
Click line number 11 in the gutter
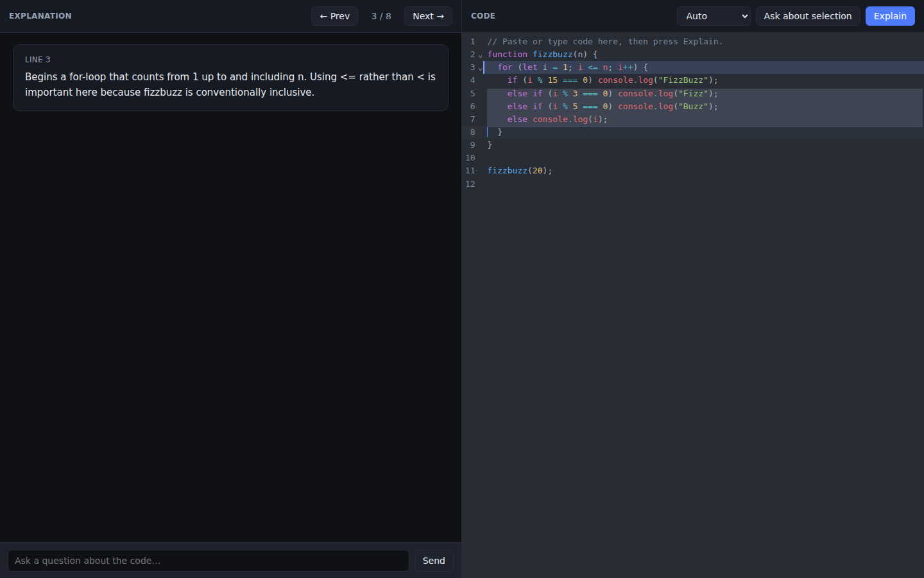[470, 171]
